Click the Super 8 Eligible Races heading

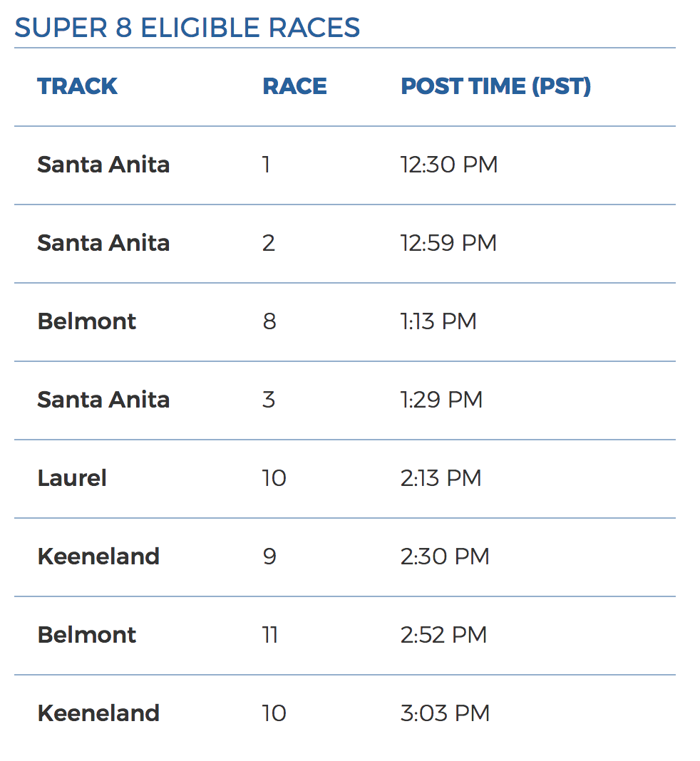point(187,28)
